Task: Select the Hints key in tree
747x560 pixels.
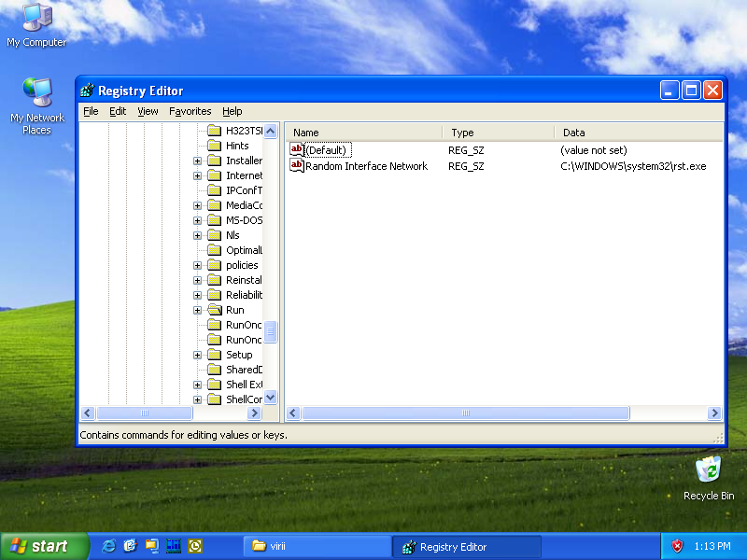Action: click(237, 146)
